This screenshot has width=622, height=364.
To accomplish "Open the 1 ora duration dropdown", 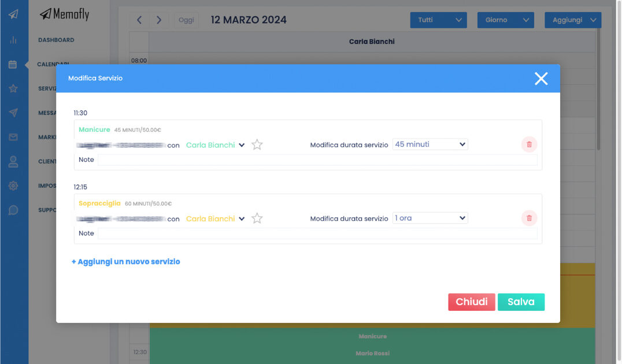I will point(430,218).
